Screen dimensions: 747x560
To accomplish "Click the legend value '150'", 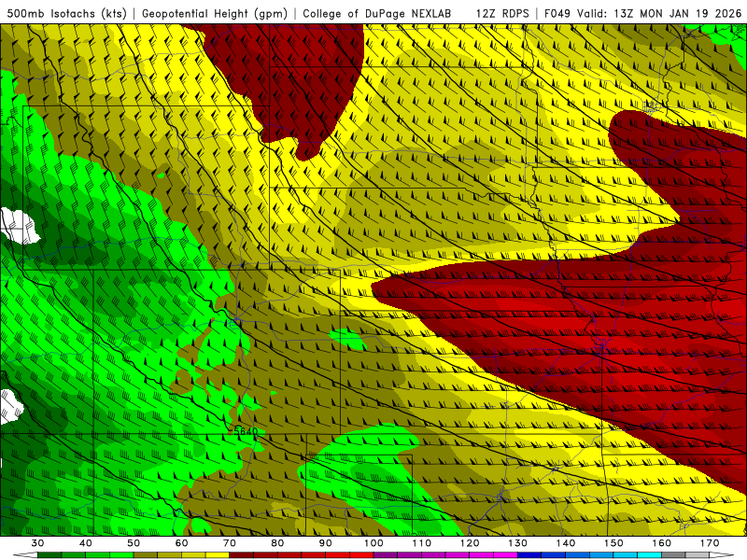I will 613,543.
